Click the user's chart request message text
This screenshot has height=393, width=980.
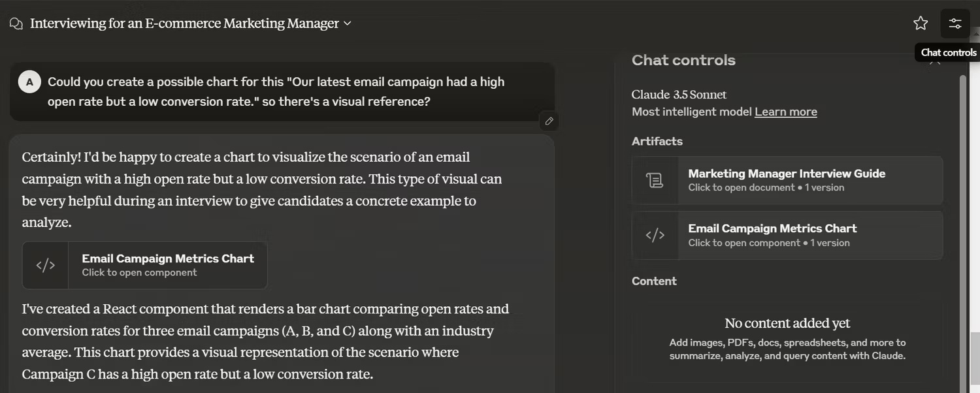pos(276,91)
